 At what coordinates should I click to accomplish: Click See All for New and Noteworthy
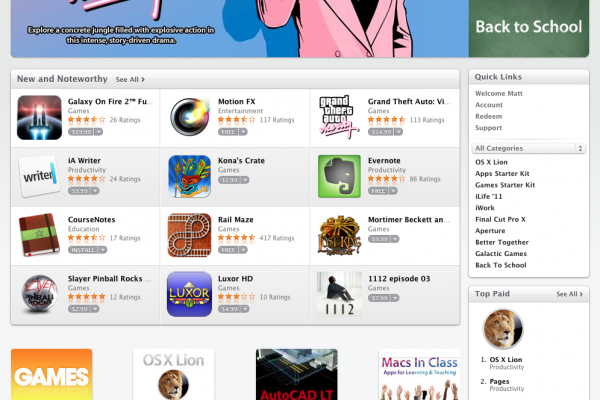click(130, 80)
